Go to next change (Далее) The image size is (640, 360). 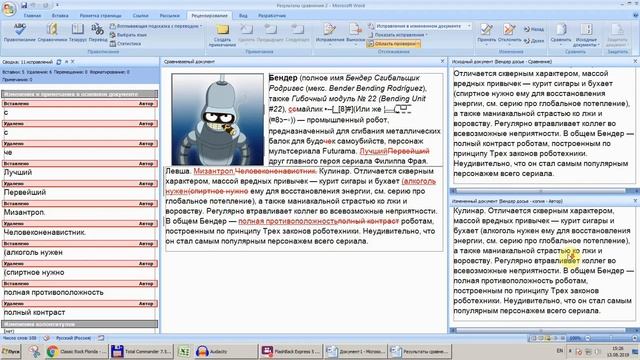tap(534, 41)
